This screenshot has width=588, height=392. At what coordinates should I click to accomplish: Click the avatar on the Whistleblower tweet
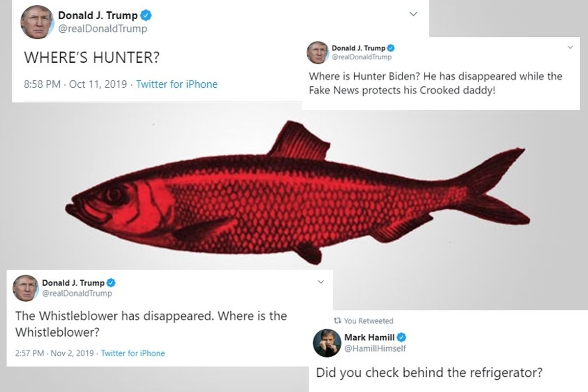[25, 288]
